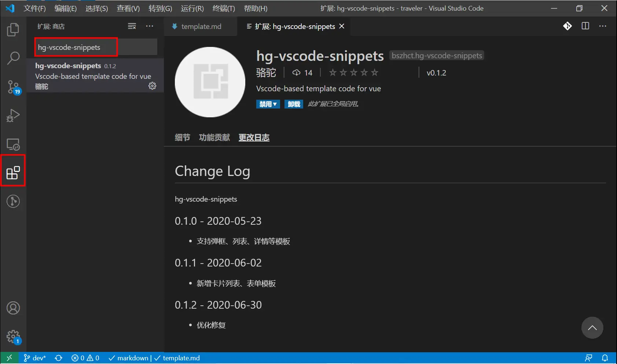Viewport: 617px width, 364px height.
Task: Open the 终端(T) menu
Action: click(x=224, y=8)
